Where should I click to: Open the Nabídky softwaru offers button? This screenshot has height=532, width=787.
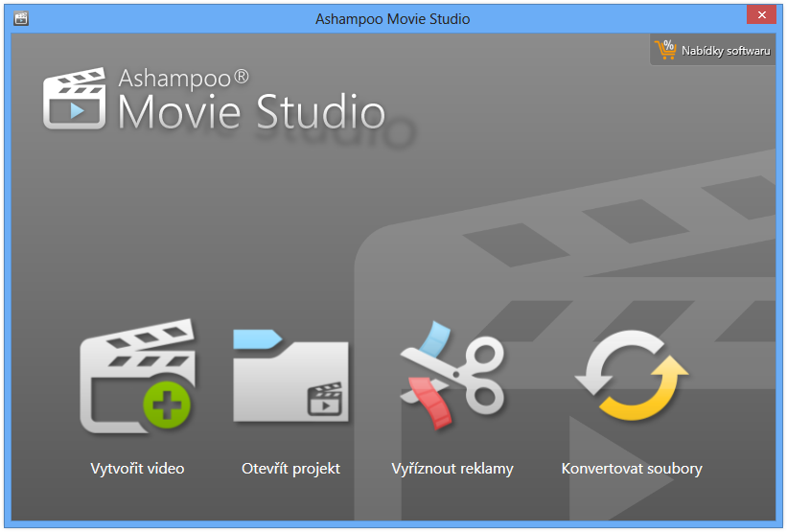(x=713, y=50)
